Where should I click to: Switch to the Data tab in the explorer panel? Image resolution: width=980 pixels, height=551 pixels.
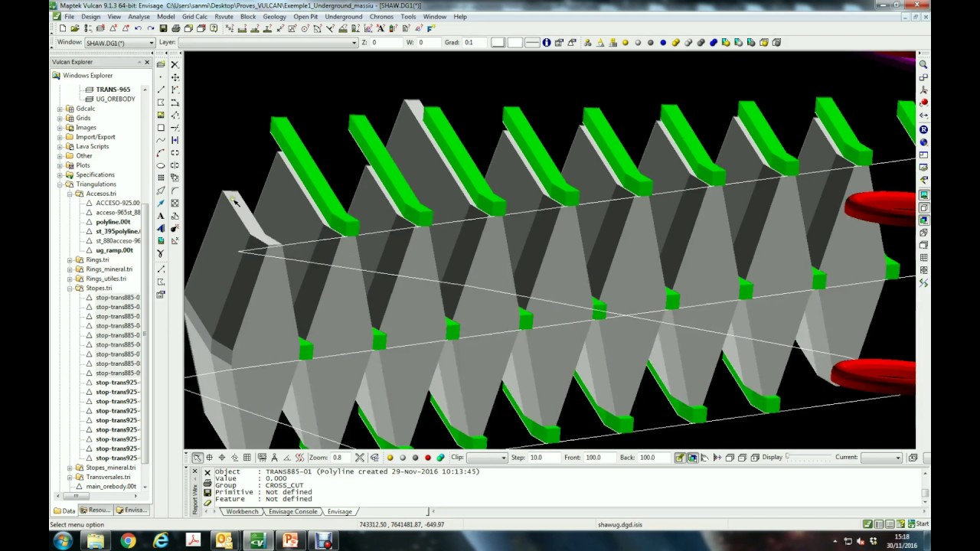pyautogui.click(x=65, y=510)
